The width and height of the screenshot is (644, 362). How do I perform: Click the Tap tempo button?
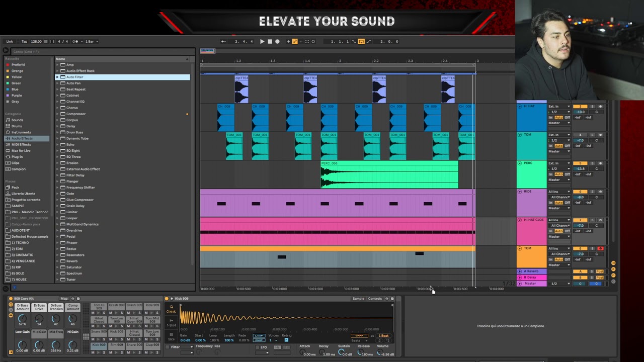coord(24,42)
